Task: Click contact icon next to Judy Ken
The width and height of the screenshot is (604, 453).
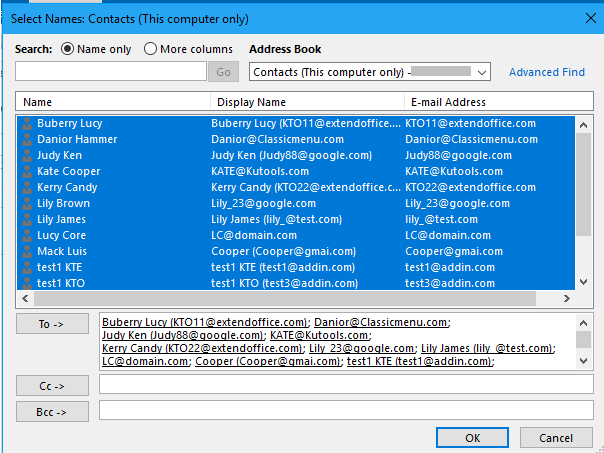Action: tap(27, 155)
